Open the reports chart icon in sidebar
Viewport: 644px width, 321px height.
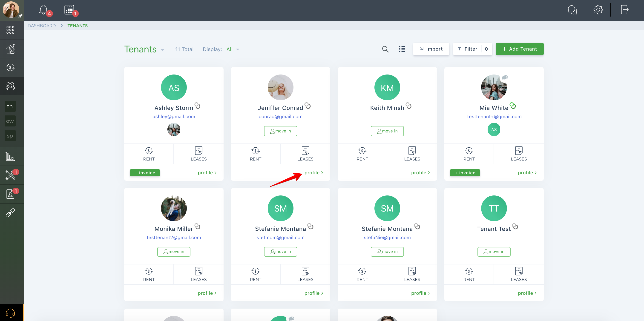pyautogui.click(x=10, y=157)
